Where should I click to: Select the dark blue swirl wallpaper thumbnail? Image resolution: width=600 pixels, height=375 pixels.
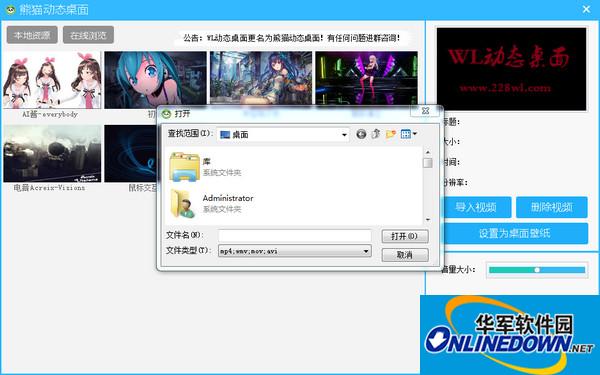pos(130,153)
